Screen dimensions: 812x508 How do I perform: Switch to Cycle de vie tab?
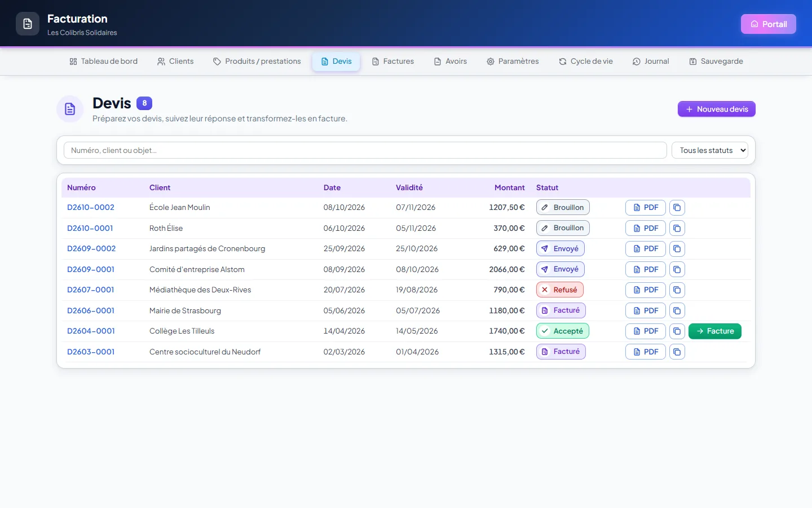[x=586, y=62]
